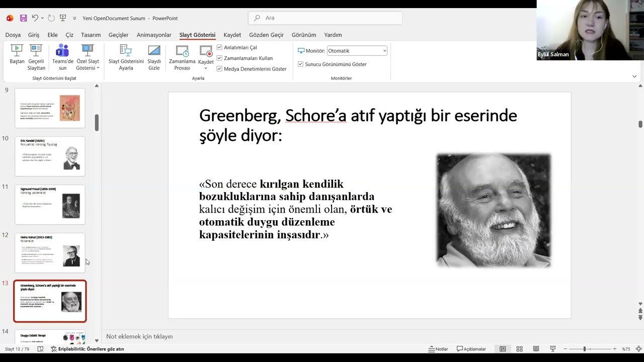Open Customize Quick Access Toolbar arrow
The image size is (644, 362).
pos(74,19)
